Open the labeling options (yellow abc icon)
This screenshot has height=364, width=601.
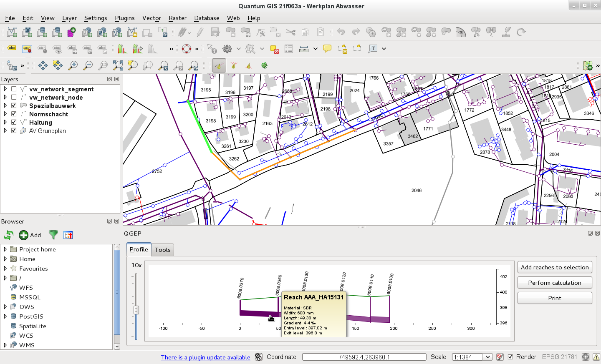click(x=12, y=49)
